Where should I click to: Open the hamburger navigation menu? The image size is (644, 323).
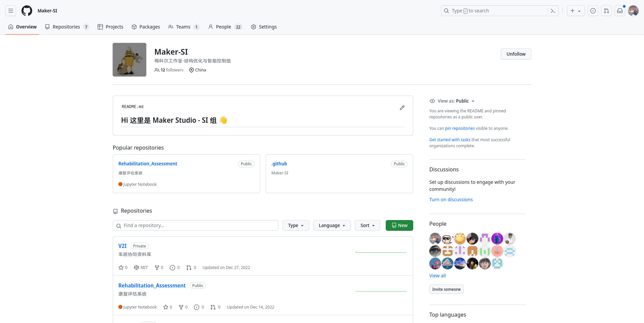tap(11, 11)
